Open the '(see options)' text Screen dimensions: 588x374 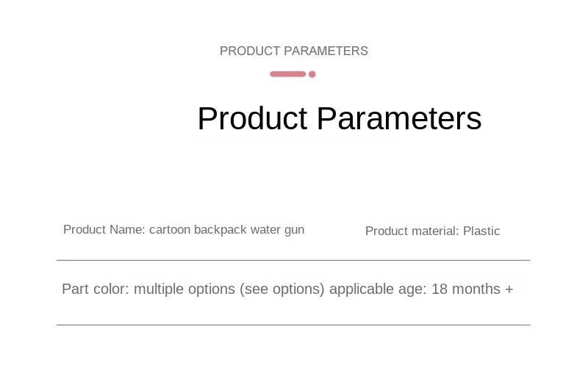pyautogui.click(x=282, y=290)
